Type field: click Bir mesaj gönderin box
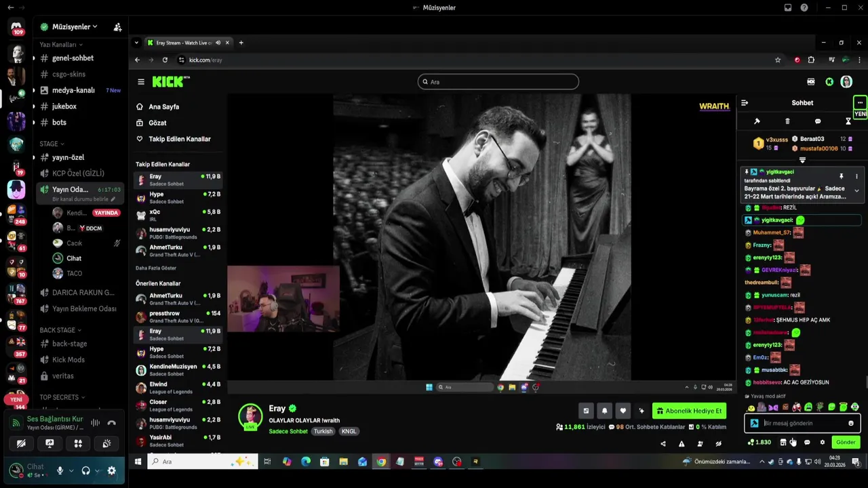 pyautogui.click(x=802, y=424)
